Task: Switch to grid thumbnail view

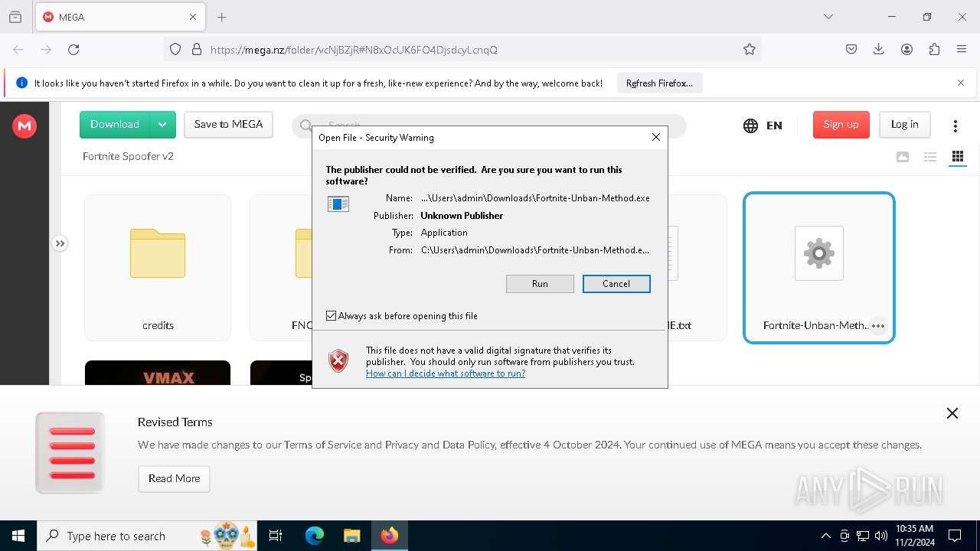Action: click(x=957, y=157)
